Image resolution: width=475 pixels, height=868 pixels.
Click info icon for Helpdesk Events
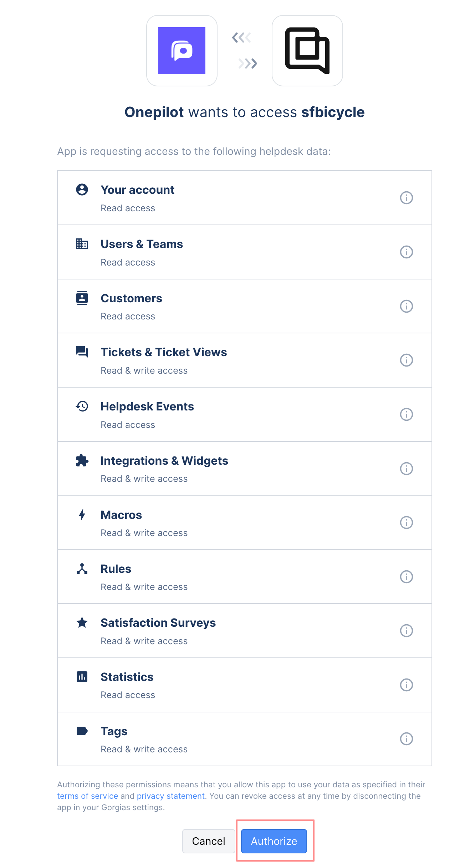[406, 414]
